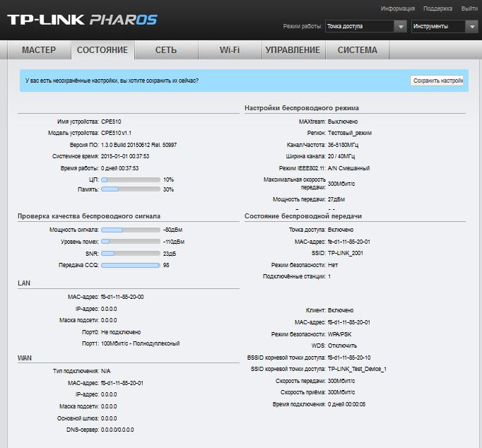Click the Выйти logout link
This screenshot has height=448, width=482.
469,8
